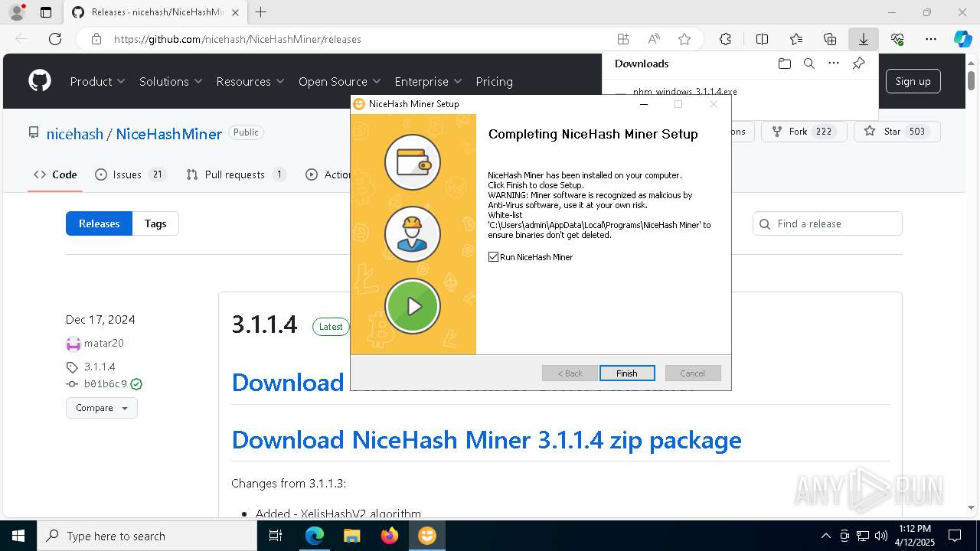
Task: Open more options in Downloads panel
Action: [834, 64]
